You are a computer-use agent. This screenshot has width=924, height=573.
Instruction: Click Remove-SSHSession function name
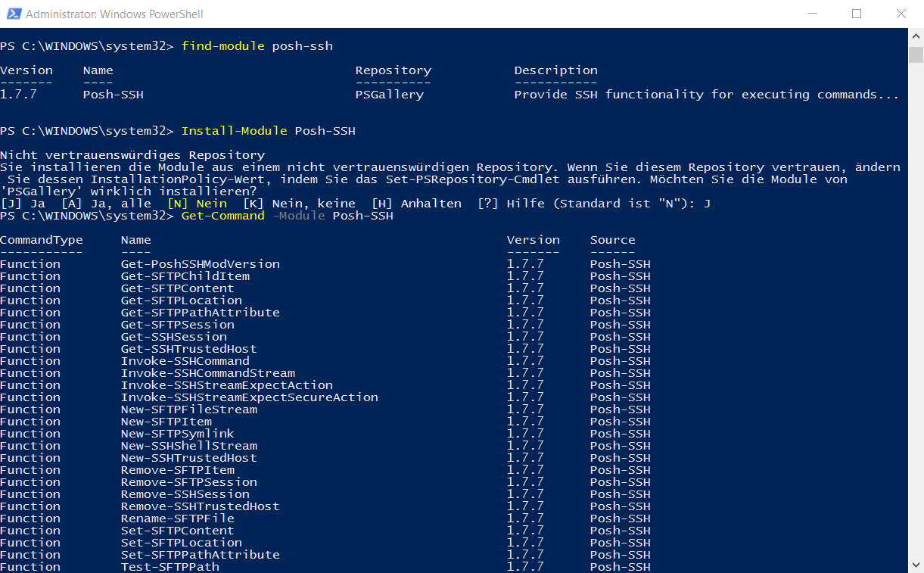tap(185, 494)
